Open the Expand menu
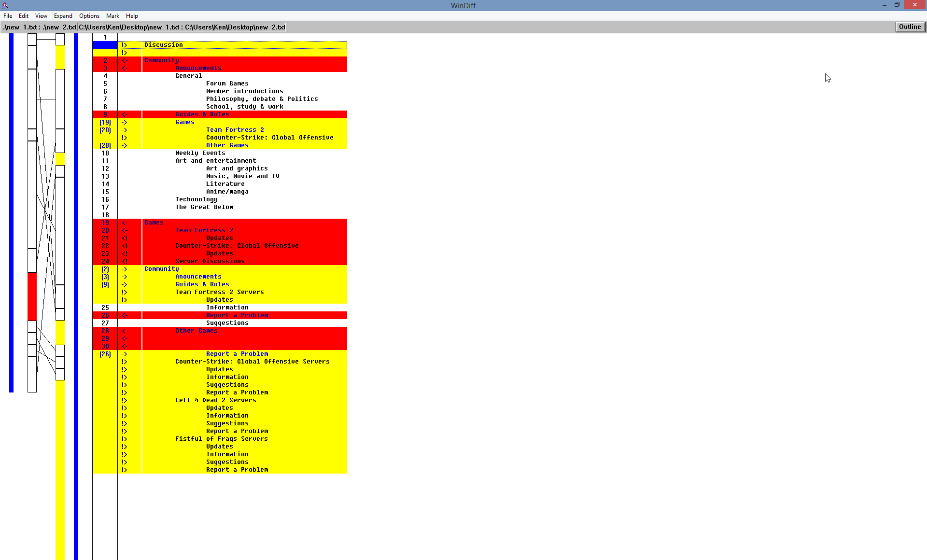 [63, 16]
